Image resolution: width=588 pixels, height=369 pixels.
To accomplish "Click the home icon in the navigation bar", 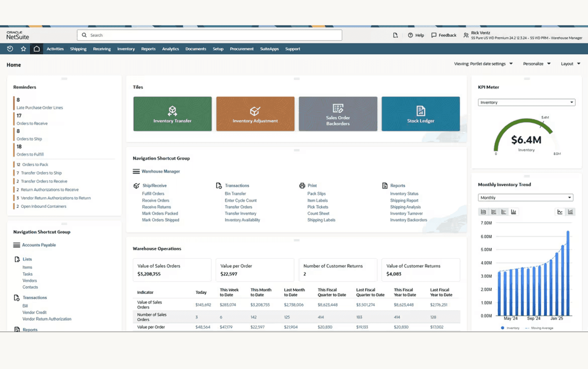I will pyautogui.click(x=36, y=49).
